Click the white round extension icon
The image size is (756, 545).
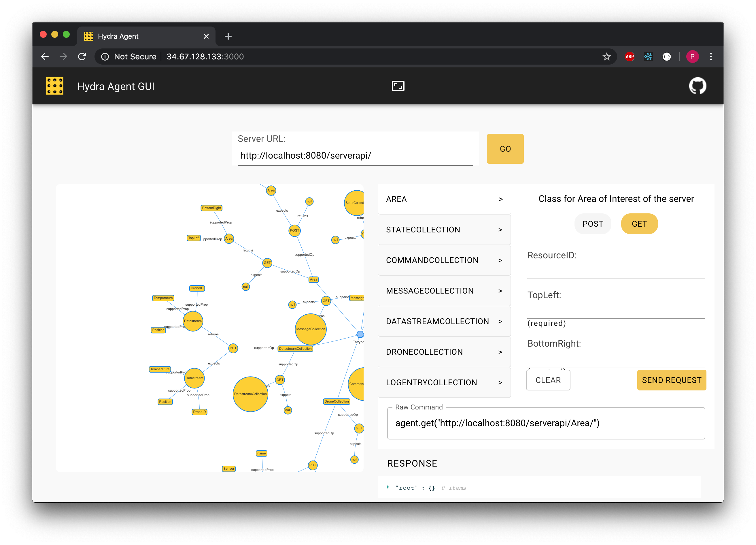coord(667,57)
